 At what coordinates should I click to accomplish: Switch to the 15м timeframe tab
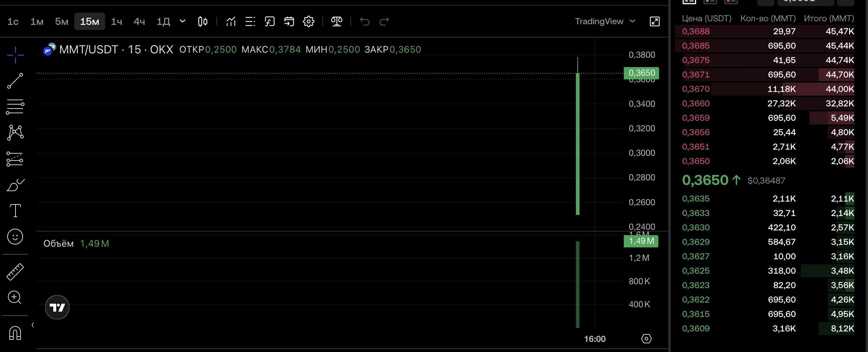(x=89, y=21)
